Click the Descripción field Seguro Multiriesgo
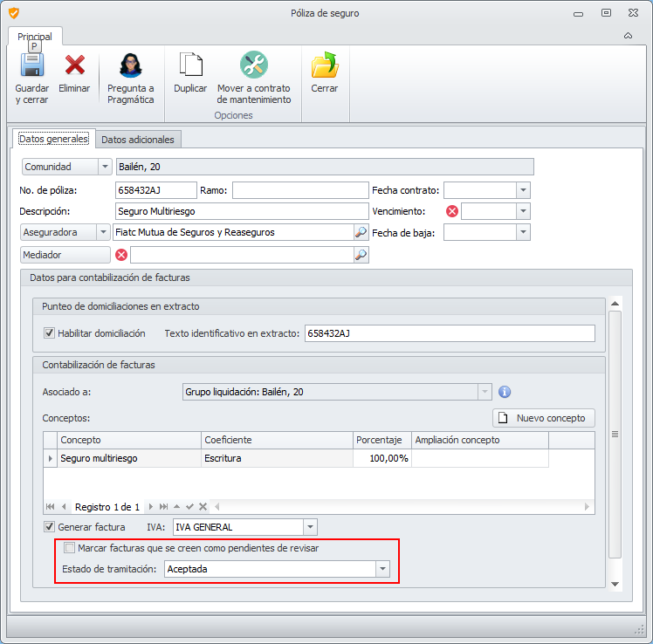The image size is (653, 644). 242,211
